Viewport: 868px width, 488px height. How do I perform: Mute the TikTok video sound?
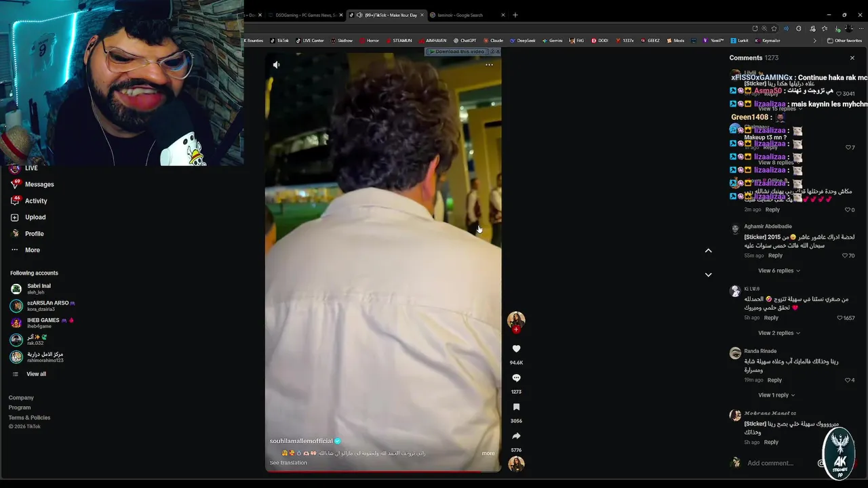point(276,65)
